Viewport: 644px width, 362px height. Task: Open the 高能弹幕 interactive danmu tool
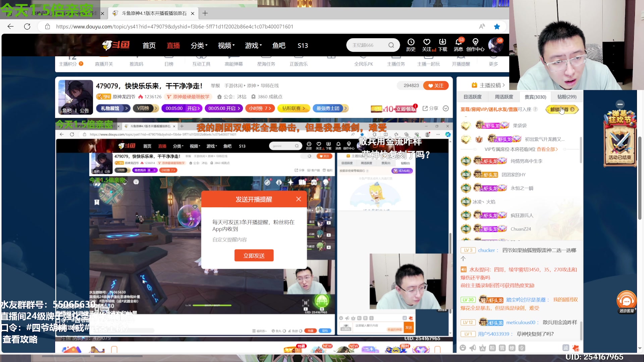pyautogui.click(x=234, y=63)
